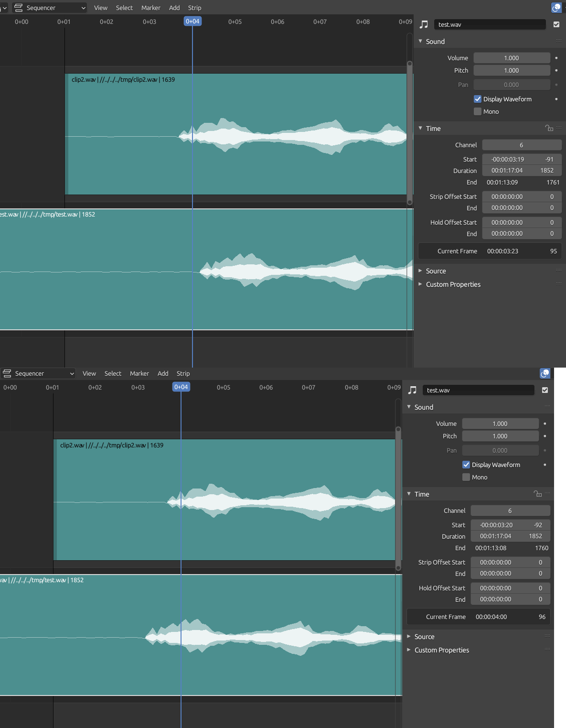Click upper Sound panel header drag grip
Screen dimensions: 566x728
[559, 41]
